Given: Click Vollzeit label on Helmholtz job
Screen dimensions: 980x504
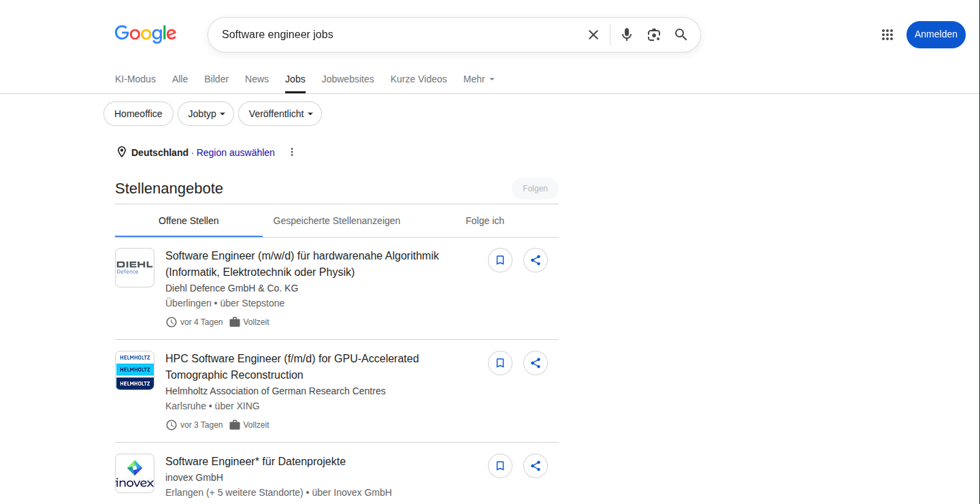Looking at the screenshot, I should point(257,425).
